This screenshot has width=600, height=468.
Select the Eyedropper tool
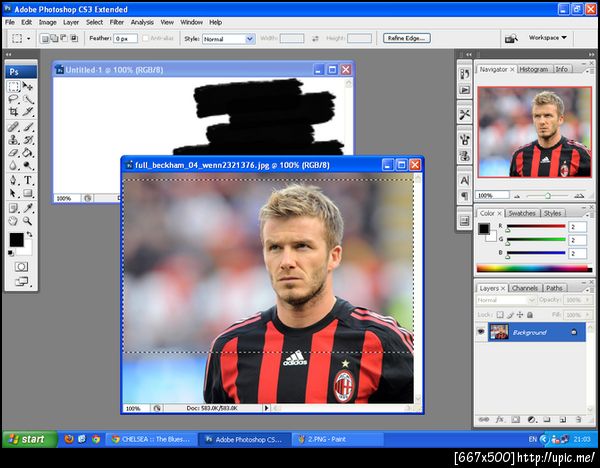pos(28,208)
